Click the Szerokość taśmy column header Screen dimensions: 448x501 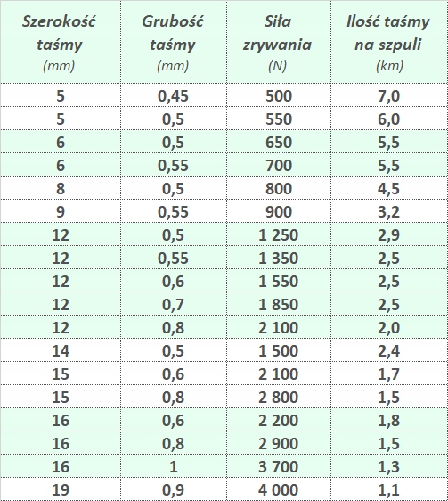(x=61, y=42)
